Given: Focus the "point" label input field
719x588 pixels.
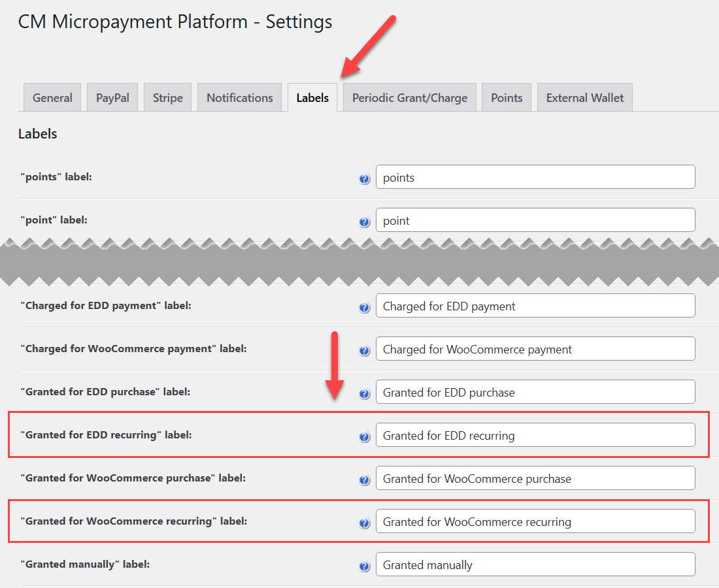Looking at the screenshot, I should tap(535, 220).
